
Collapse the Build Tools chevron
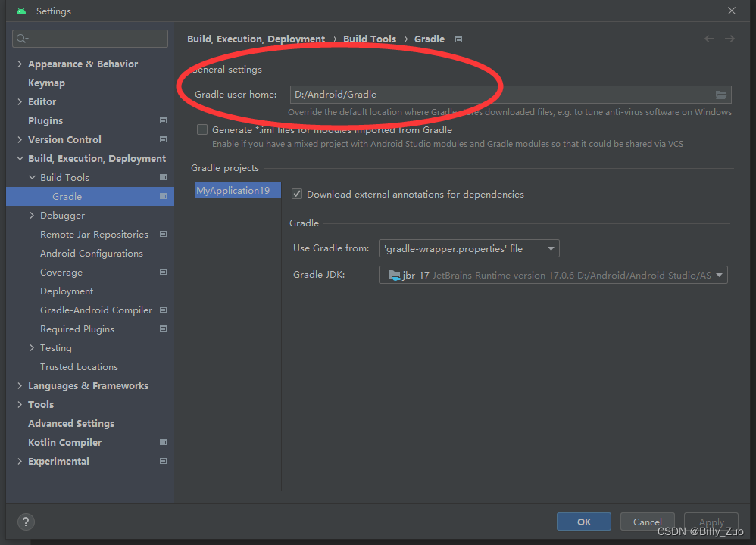point(32,177)
